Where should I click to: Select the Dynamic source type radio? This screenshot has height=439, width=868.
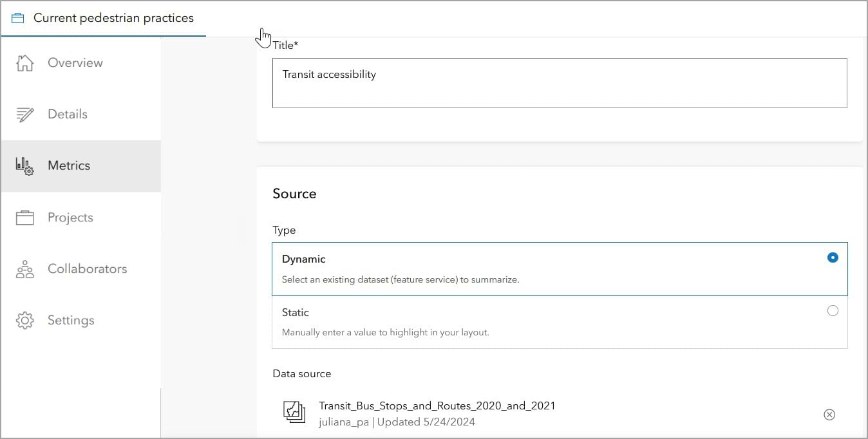(x=833, y=257)
